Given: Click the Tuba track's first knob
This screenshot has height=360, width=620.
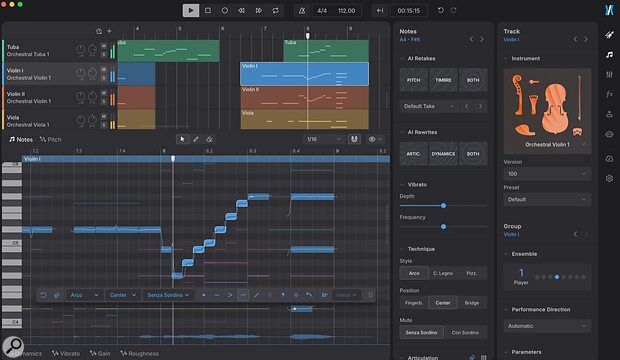Looking at the screenshot, I should [80, 50].
